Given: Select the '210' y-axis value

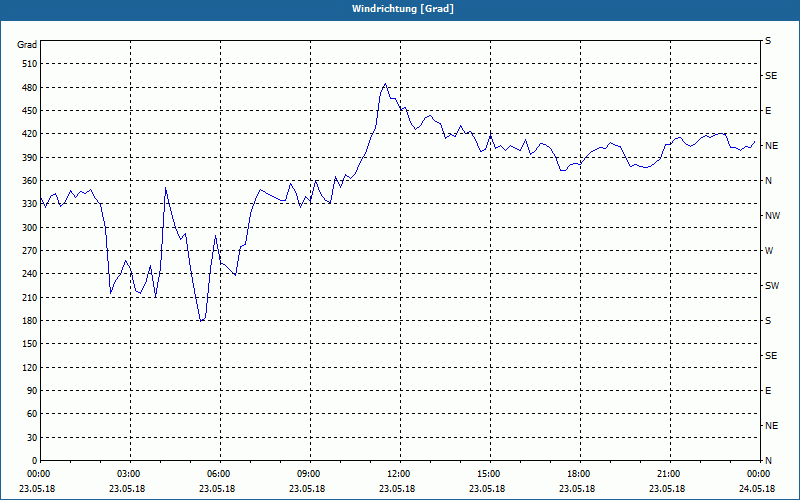Looking at the screenshot, I should [x=30, y=297].
